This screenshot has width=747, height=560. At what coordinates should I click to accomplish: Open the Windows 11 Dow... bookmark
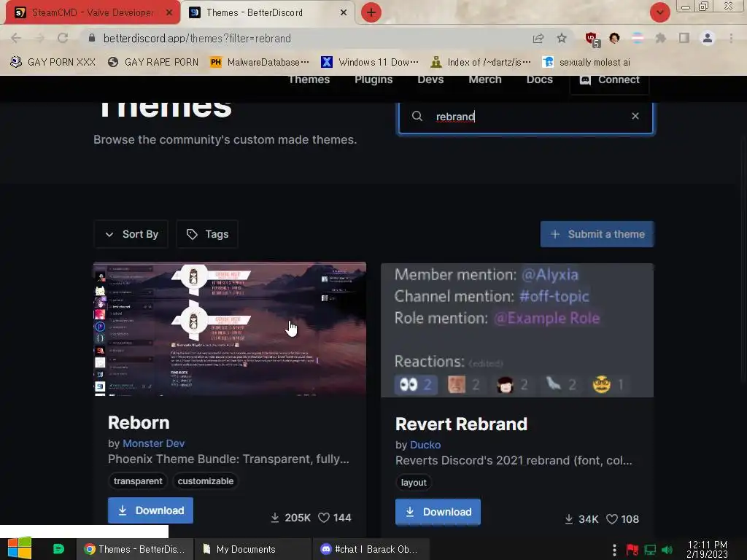pyautogui.click(x=370, y=62)
